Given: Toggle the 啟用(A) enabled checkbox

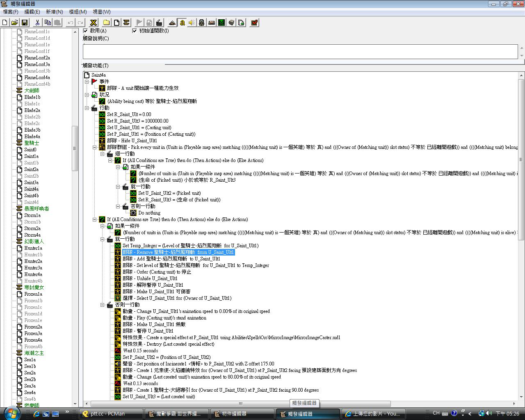Looking at the screenshot, I should [x=86, y=31].
